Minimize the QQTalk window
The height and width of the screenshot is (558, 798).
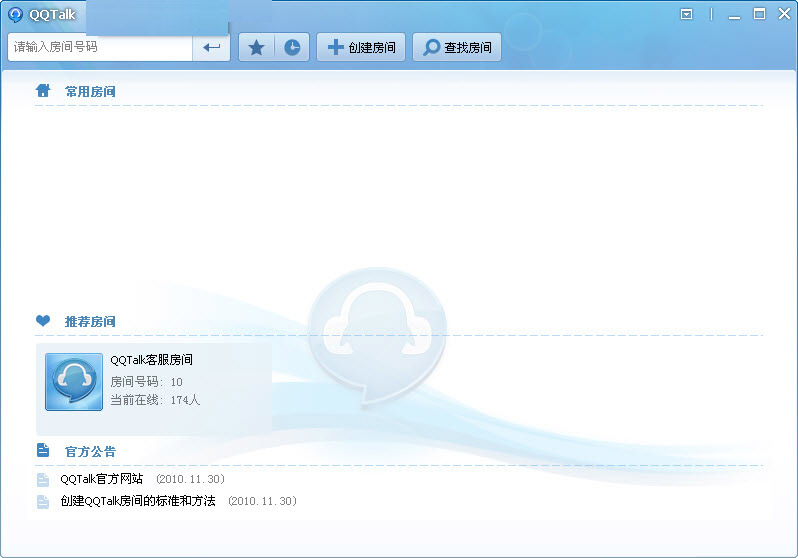(736, 14)
